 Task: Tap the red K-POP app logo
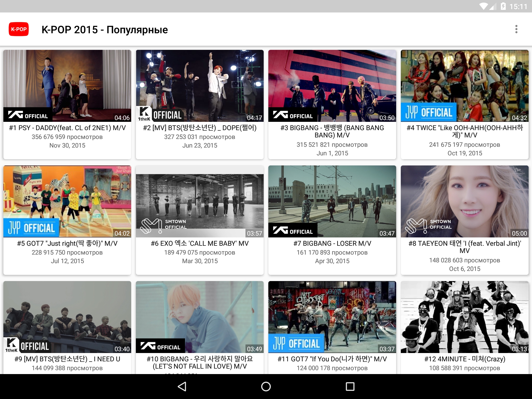[19, 29]
